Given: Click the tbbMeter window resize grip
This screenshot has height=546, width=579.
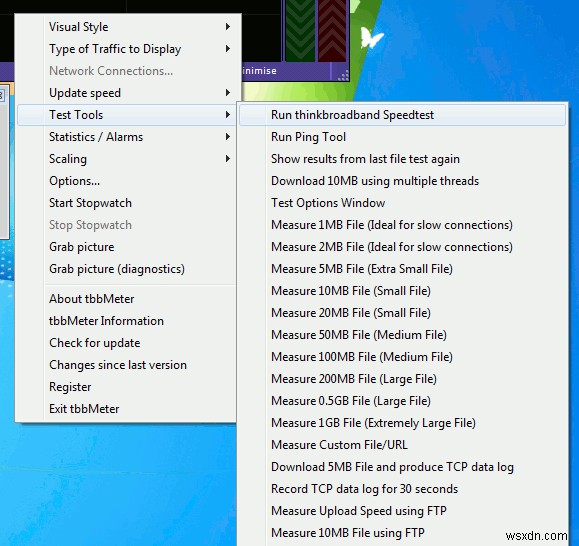Looking at the screenshot, I should pos(343,75).
